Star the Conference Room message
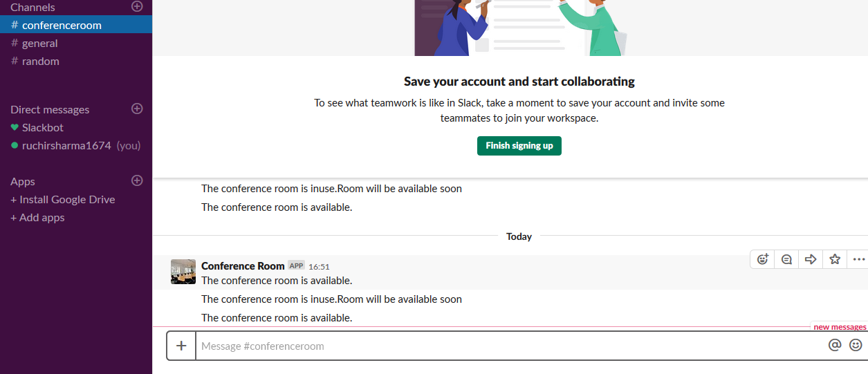The width and height of the screenshot is (868, 374). (835, 259)
